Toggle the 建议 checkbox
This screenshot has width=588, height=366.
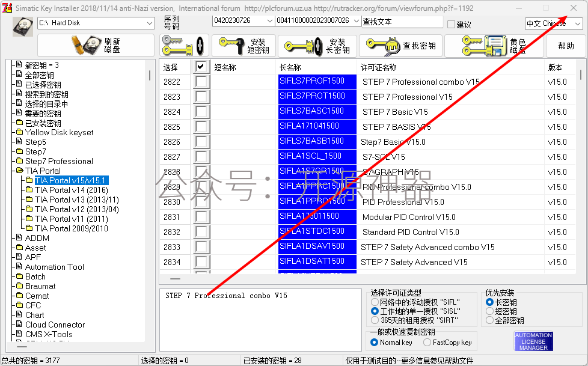(x=451, y=25)
